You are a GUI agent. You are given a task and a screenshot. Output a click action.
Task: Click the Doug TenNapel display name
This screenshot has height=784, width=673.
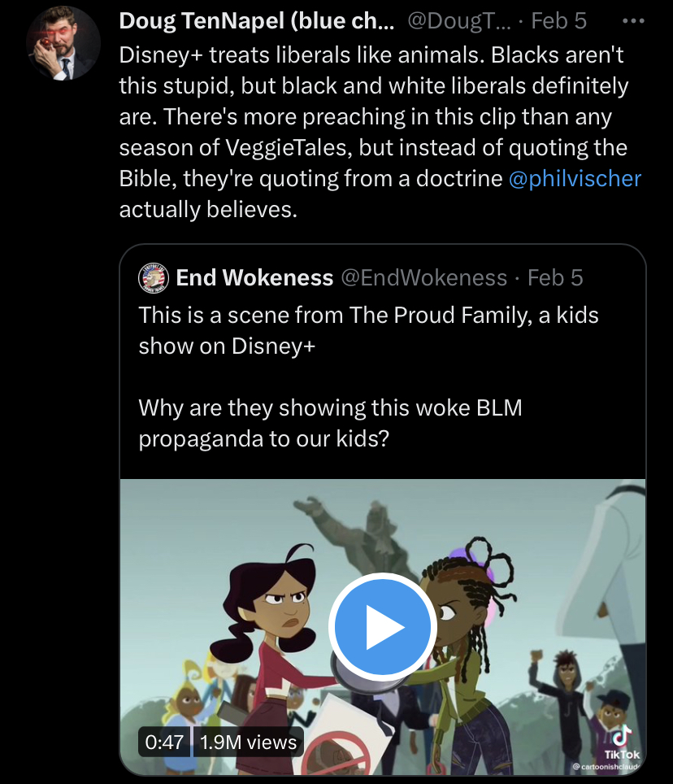pyautogui.click(x=256, y=21)
